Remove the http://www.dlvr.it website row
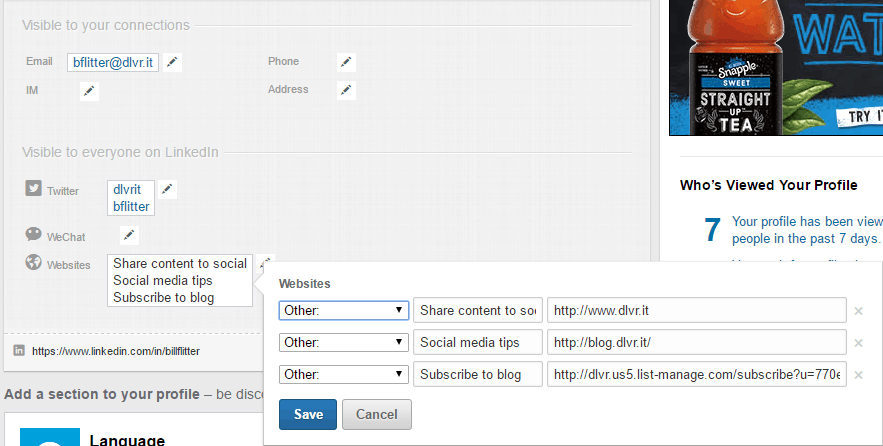The width and height of the screenshot is (883, 446). pyautogui.click(x=858, y=311)
